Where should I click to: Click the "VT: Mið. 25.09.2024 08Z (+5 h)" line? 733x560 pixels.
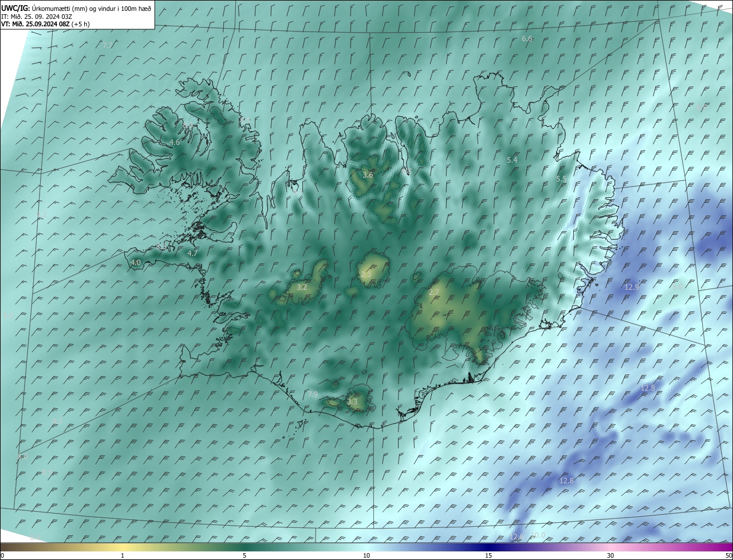(x=45, y=24)
